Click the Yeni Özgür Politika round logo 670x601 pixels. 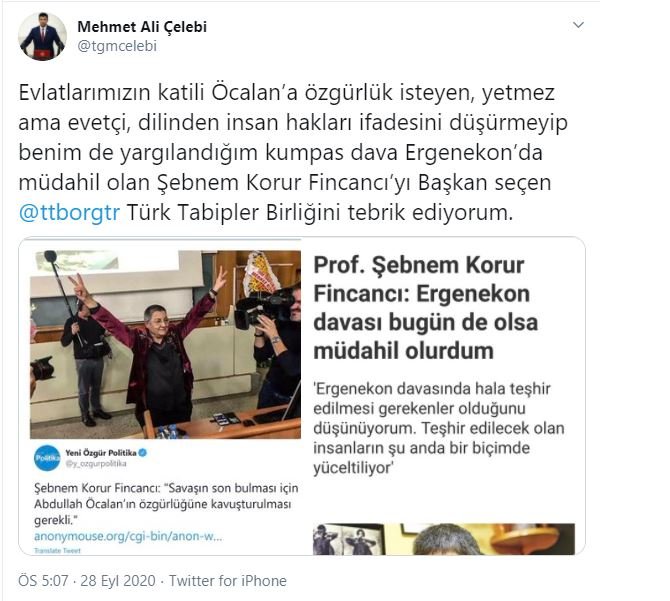pyautogui.click(x=47, y=457)
